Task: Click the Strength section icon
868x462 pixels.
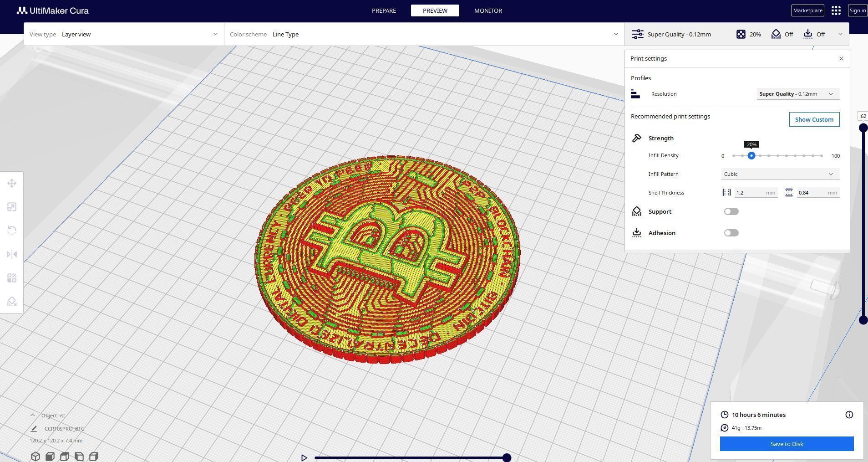Action: coord(637,138)
